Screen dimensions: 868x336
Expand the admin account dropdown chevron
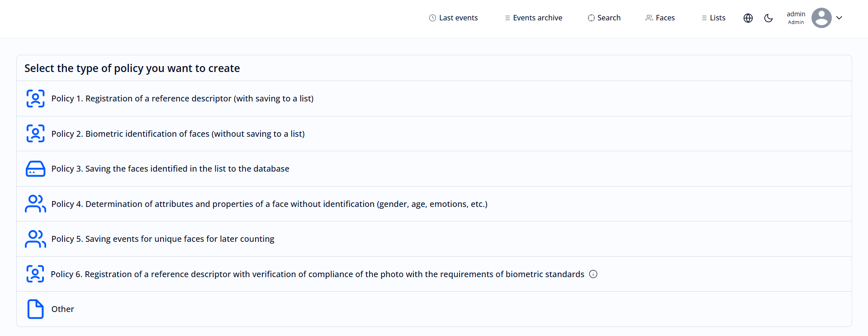coord(840,18)
